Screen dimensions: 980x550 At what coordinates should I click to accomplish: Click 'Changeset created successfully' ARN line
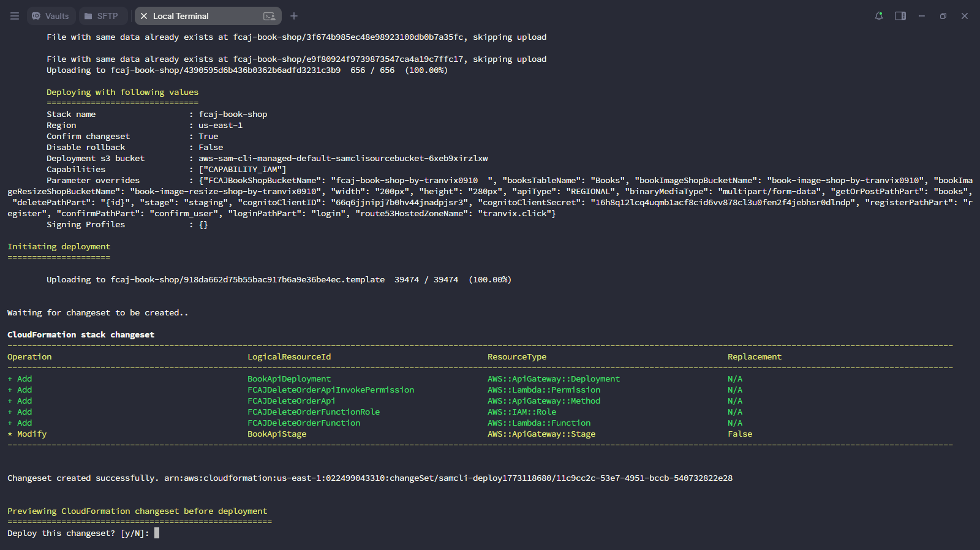[x=370, y=478]
